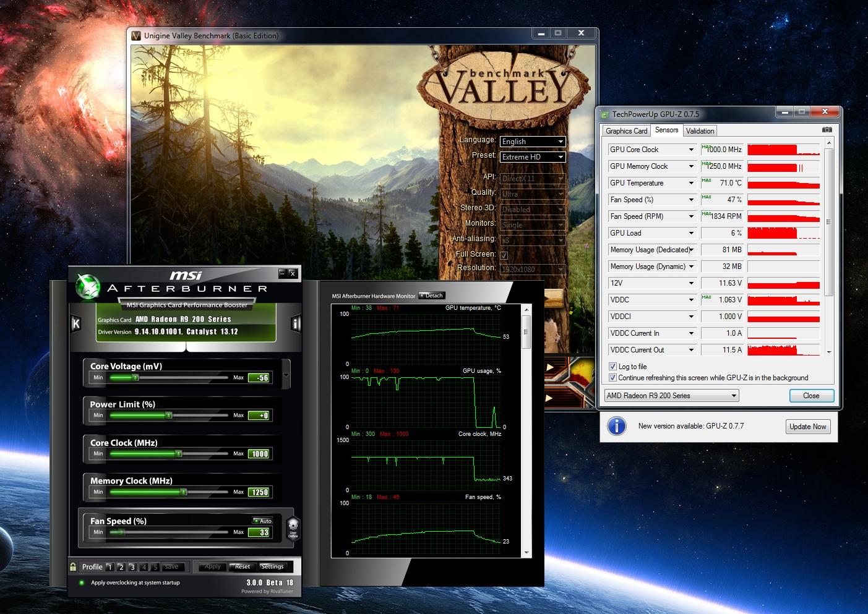Open the Fan Speed (RPM) sensor dropdown

(691, 216)
